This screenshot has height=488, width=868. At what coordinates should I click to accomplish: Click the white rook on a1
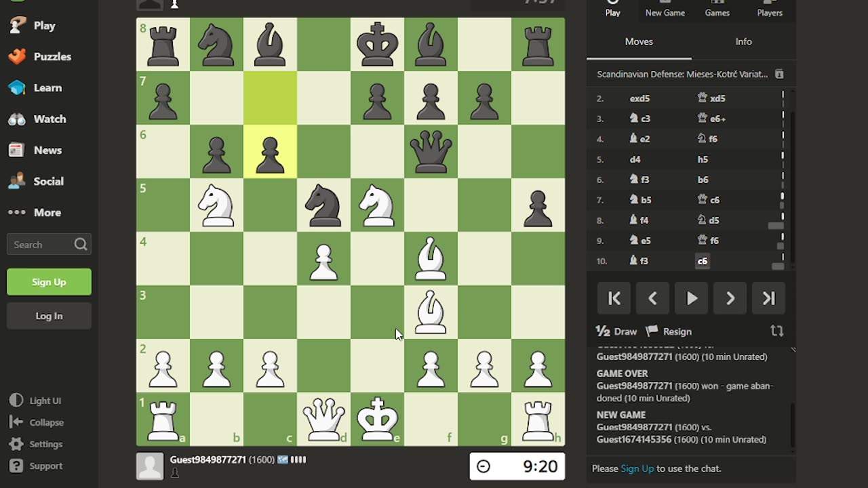tap(163, 420)
